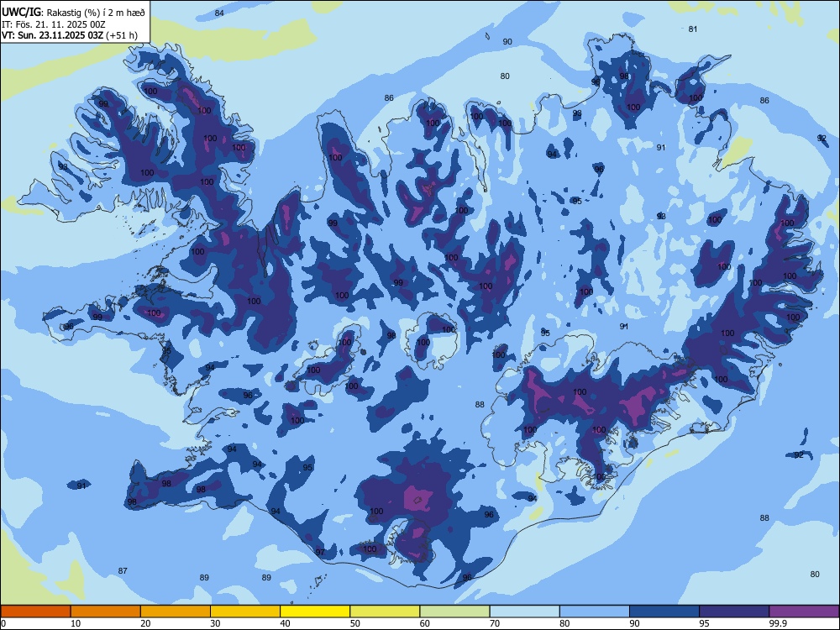The image size is (840, 630).
Task: Click the "87" humidity value on the map
Action: [123, 571]
